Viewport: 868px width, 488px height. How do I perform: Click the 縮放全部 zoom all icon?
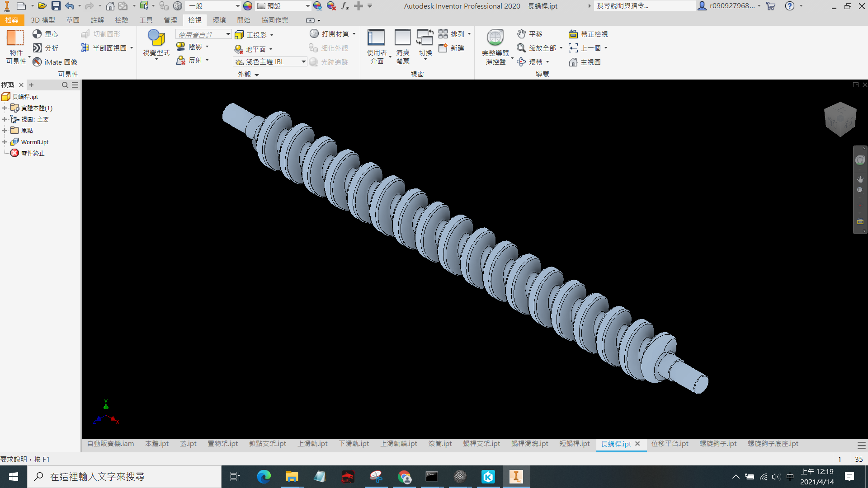coord(521,48)
